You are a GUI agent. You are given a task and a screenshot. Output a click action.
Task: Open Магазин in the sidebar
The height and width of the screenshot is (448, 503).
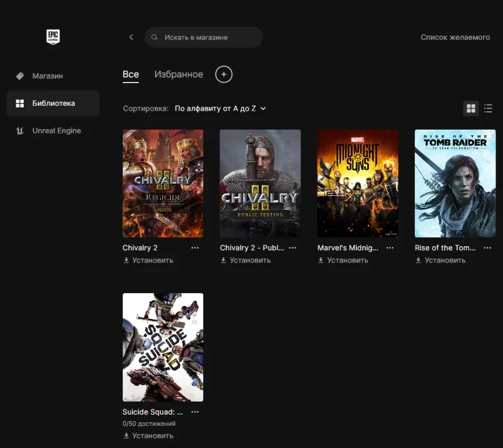[47, 76]
